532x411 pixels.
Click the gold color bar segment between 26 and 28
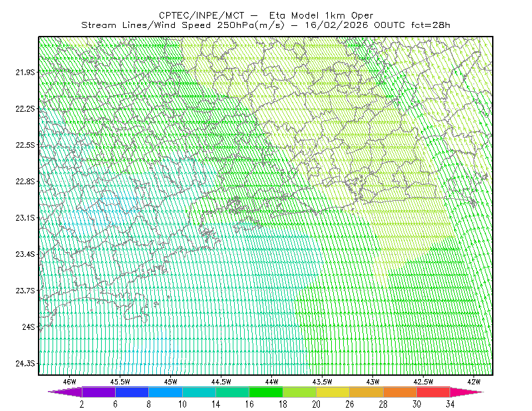coord(366,392)
